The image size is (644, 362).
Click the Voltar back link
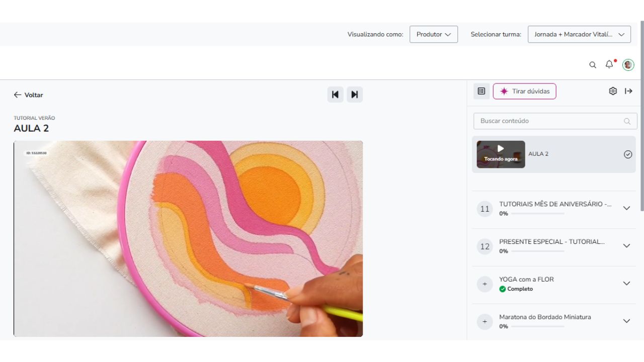[x=29, y=95]
